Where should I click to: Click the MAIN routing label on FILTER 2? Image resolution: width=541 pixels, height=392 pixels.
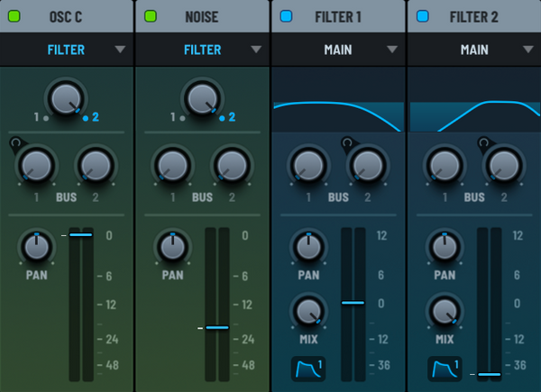click(474, 50)
